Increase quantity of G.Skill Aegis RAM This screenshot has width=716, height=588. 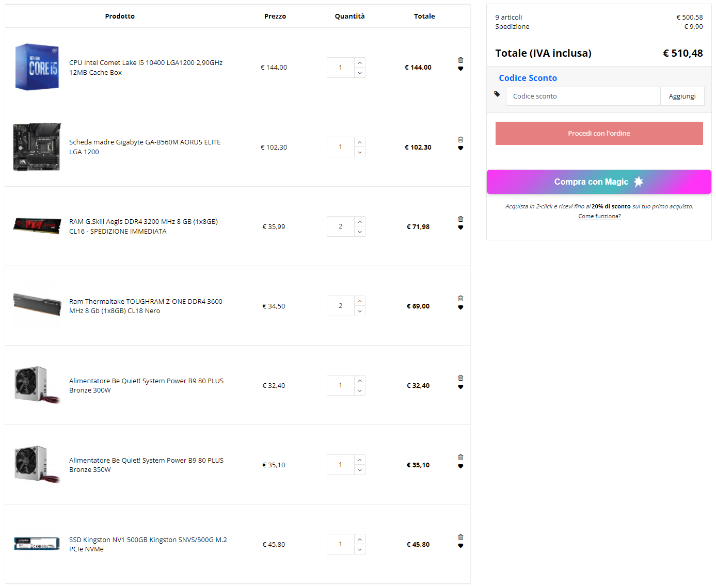[360, 221]
